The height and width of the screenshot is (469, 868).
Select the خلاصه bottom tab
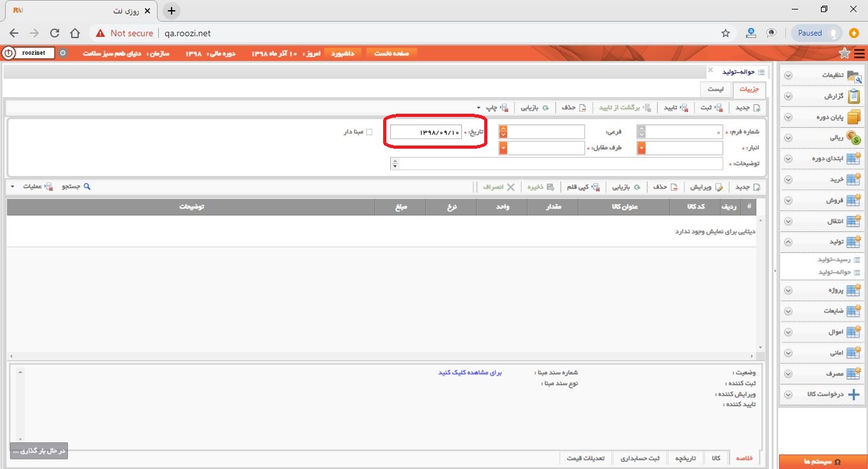744,458
